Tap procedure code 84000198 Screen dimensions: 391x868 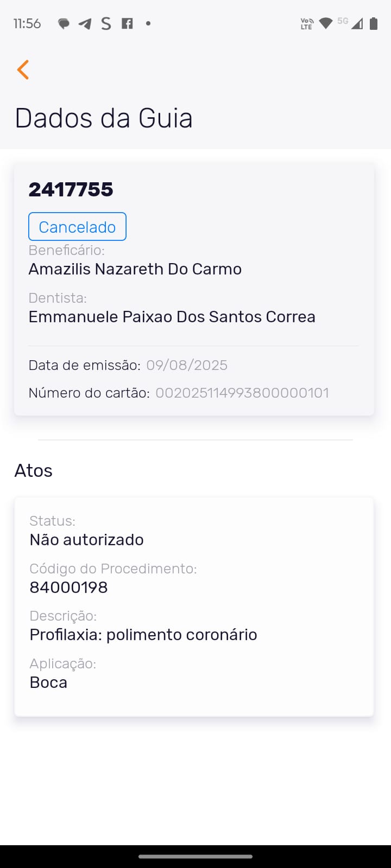tap(69, 587)
